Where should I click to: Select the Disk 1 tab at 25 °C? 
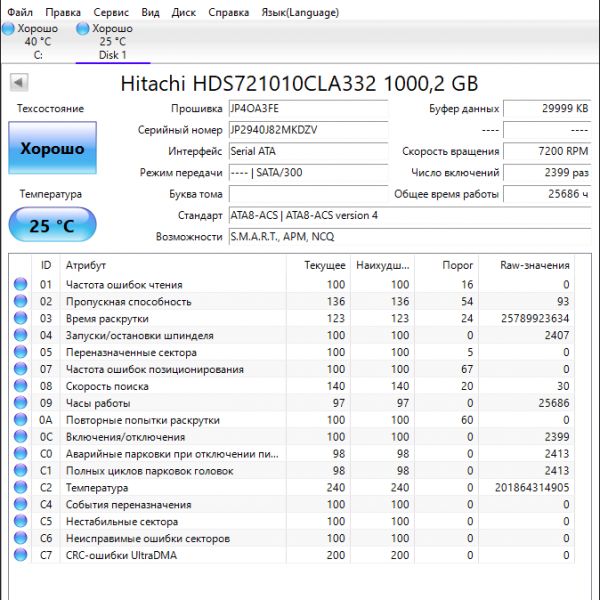pyautogui.click(x=112, y=42)
